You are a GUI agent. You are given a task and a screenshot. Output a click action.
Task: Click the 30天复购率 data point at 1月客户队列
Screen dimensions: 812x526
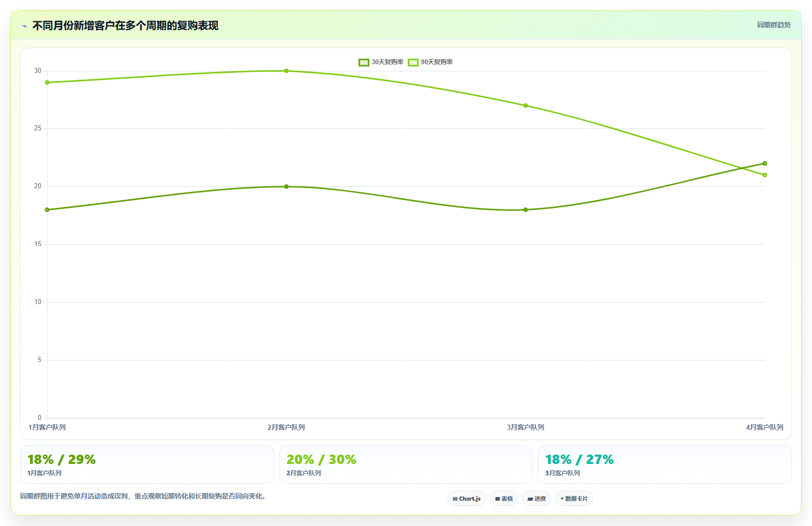pos(47,210)
